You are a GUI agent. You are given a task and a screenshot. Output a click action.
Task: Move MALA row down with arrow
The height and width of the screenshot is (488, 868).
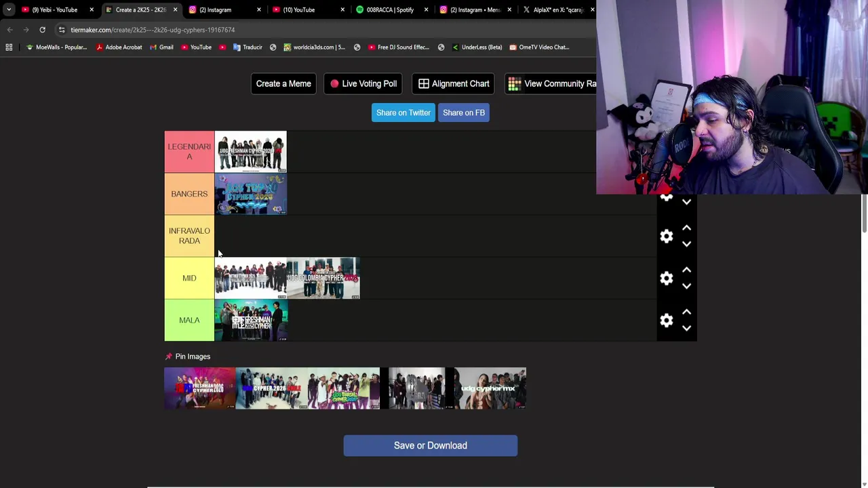tap(686, 328)
